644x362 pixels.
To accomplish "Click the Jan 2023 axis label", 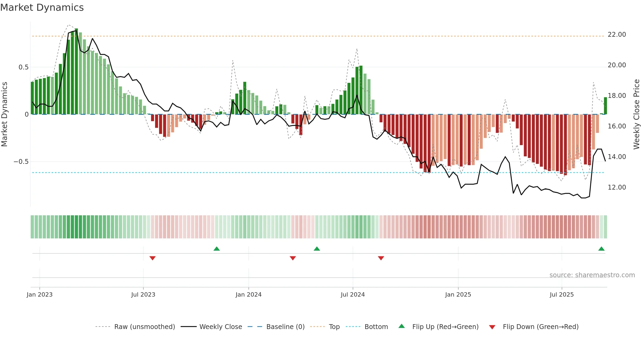I will click(40, 294).
